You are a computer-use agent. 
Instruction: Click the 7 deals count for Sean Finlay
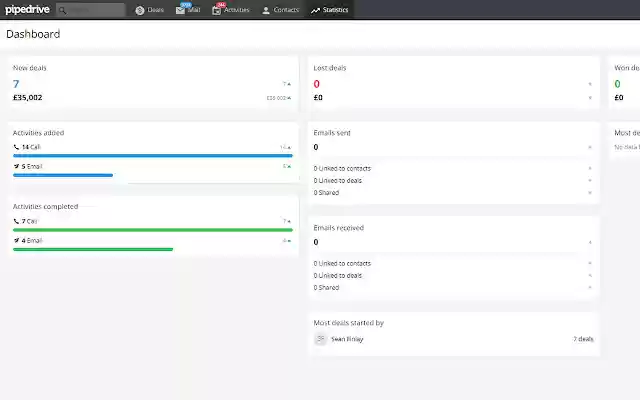tap(583, 339)
